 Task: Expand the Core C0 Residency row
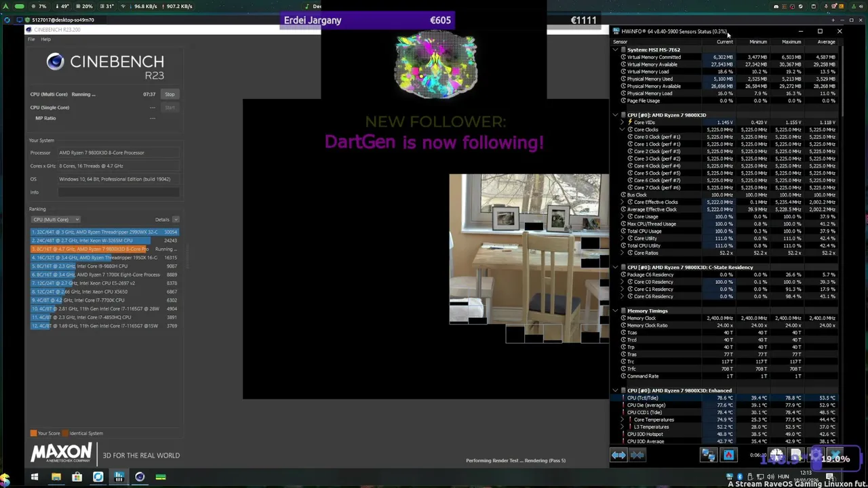pos(623,282)
